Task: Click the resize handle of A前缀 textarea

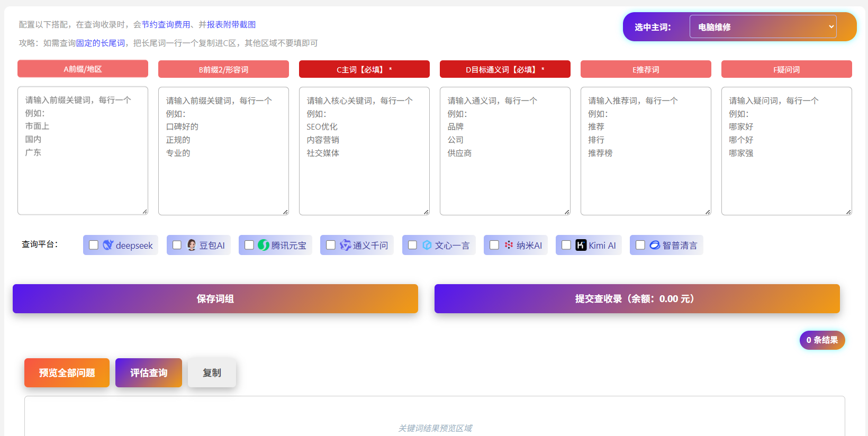Action: (144, 211)
